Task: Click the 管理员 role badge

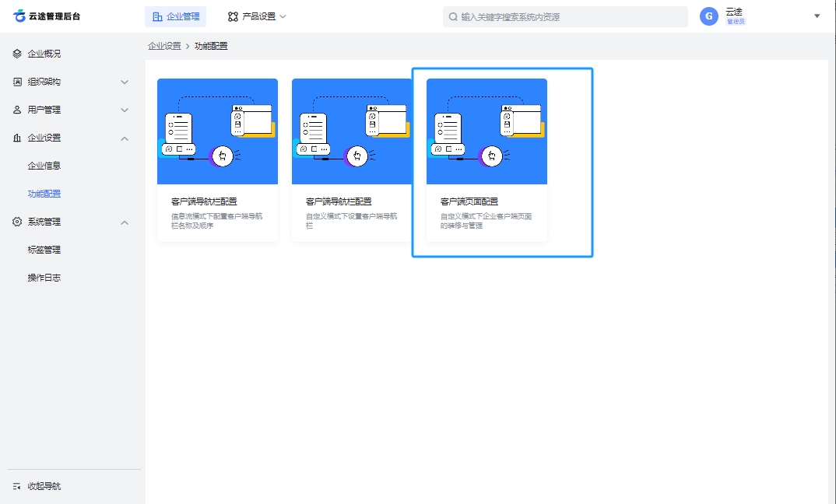Action: coord(736,22)
